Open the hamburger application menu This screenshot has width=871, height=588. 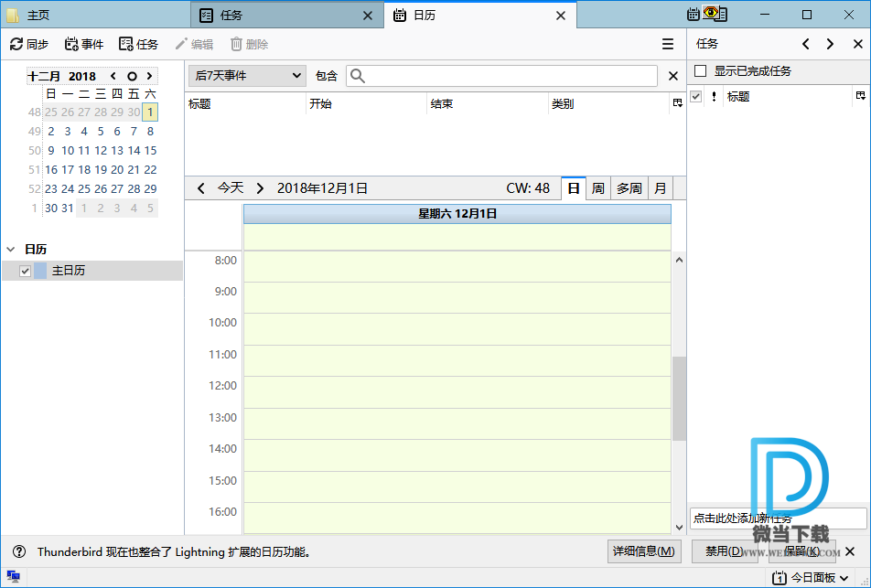coord(668,44)
